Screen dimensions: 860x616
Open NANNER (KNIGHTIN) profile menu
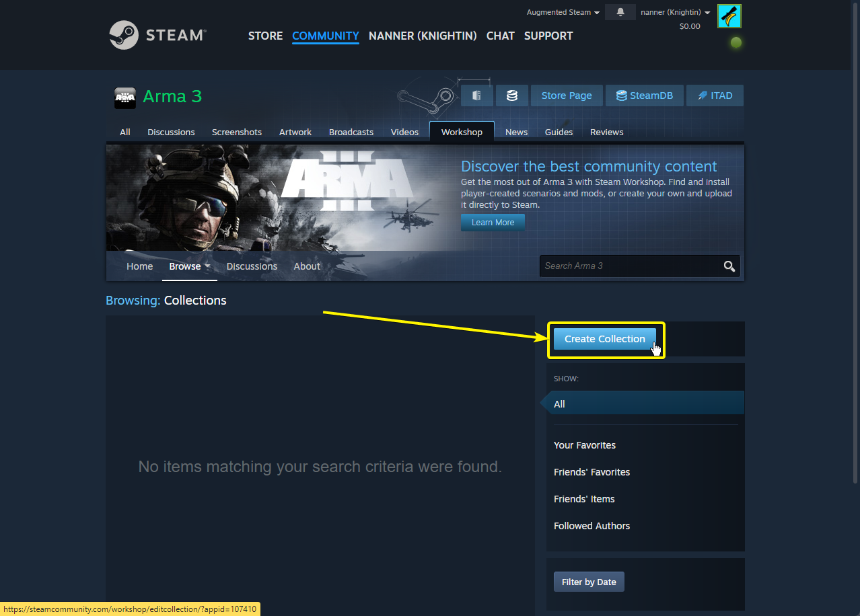423,36
